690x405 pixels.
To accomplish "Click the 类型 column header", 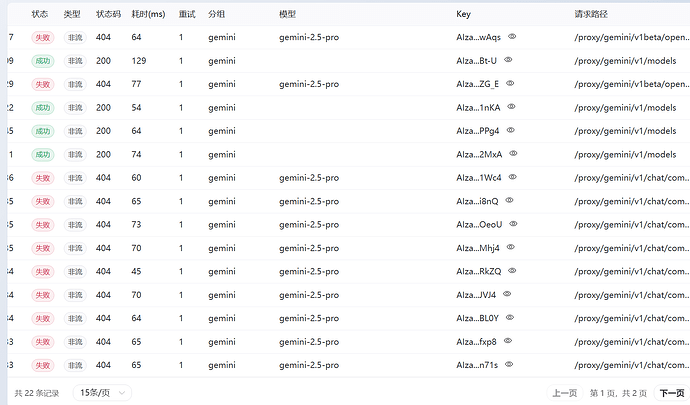I will coord(72,14).
